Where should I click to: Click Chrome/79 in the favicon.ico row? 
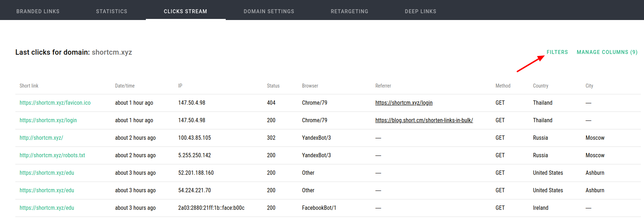tap(315, 103)
